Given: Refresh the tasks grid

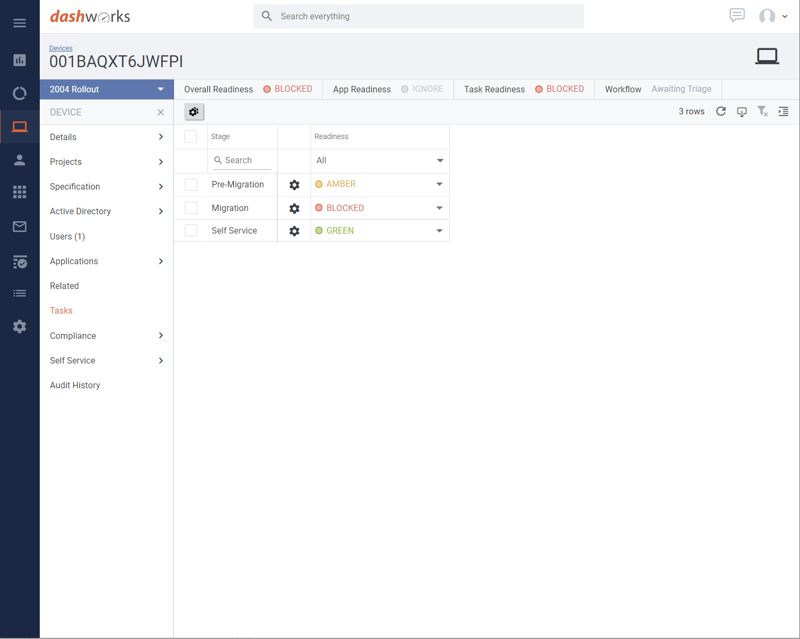Looking at the screenshot, I should 720,111.
